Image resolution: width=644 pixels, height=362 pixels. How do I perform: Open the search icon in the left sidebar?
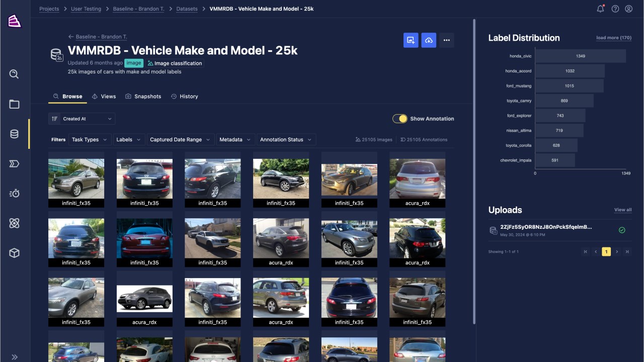pyautogui.click(x=14, y=74)
